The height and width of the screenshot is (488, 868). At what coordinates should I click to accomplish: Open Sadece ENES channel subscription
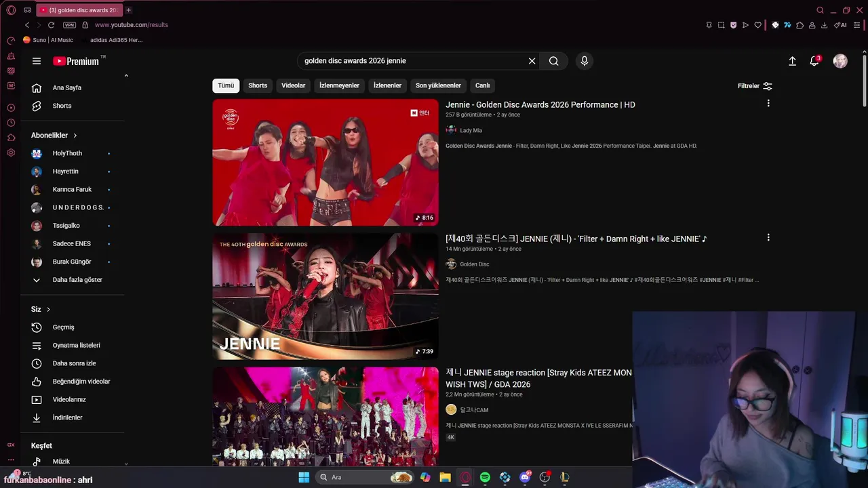[x=71, y=243]
